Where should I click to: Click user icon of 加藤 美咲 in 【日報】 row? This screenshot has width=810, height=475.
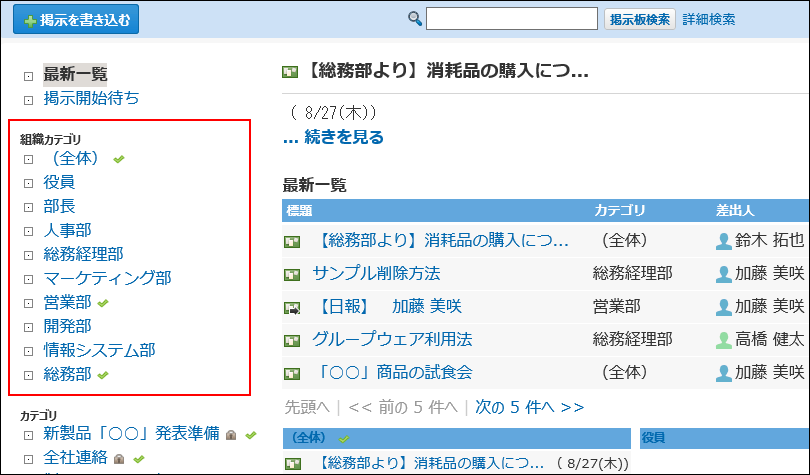pos(724,307)
